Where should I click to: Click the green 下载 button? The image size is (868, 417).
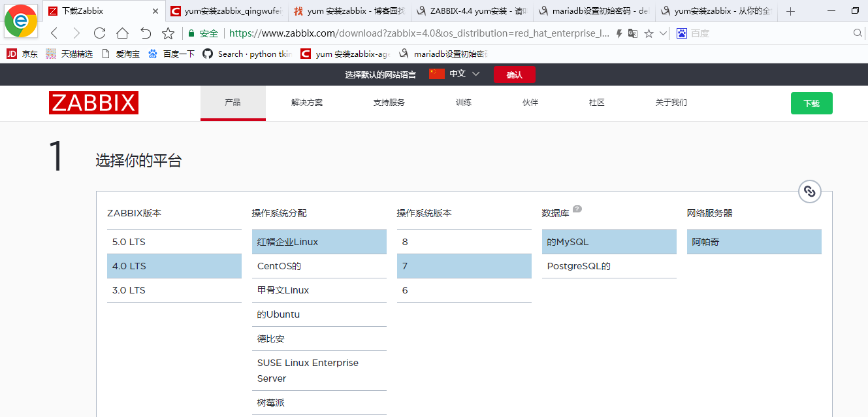tap(811, 103)
